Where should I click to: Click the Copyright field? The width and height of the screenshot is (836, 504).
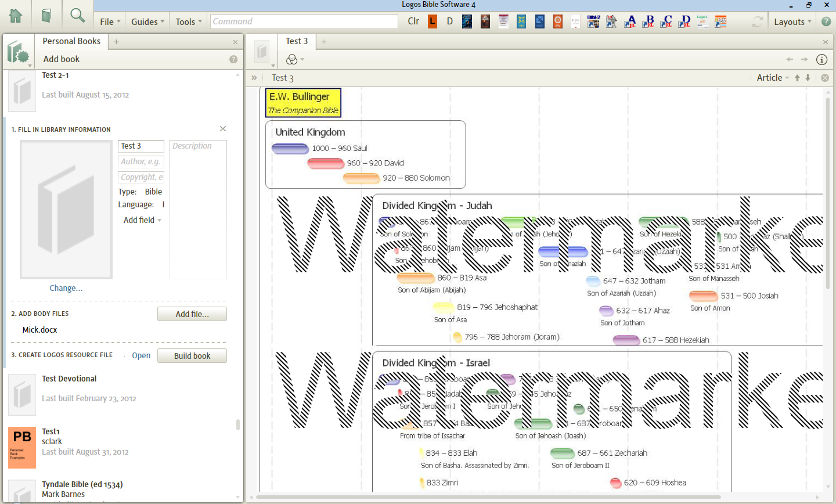tap(141, 177)
